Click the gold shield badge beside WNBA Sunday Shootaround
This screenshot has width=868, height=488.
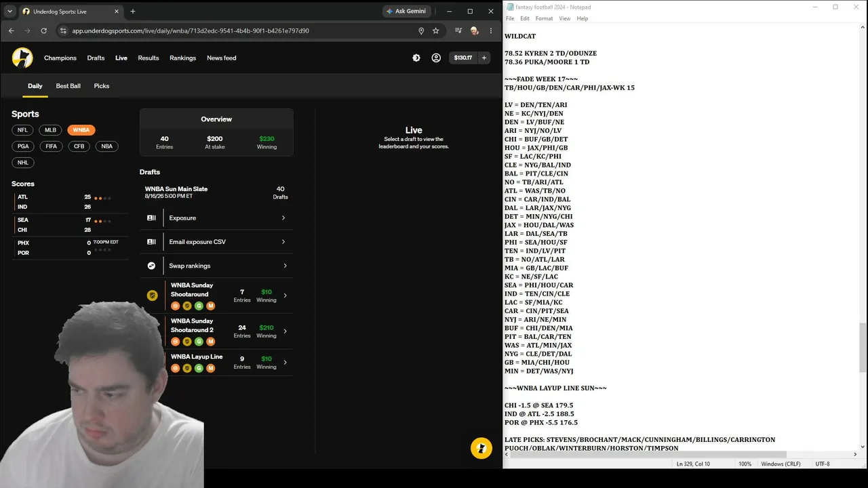tap(153, 295)
